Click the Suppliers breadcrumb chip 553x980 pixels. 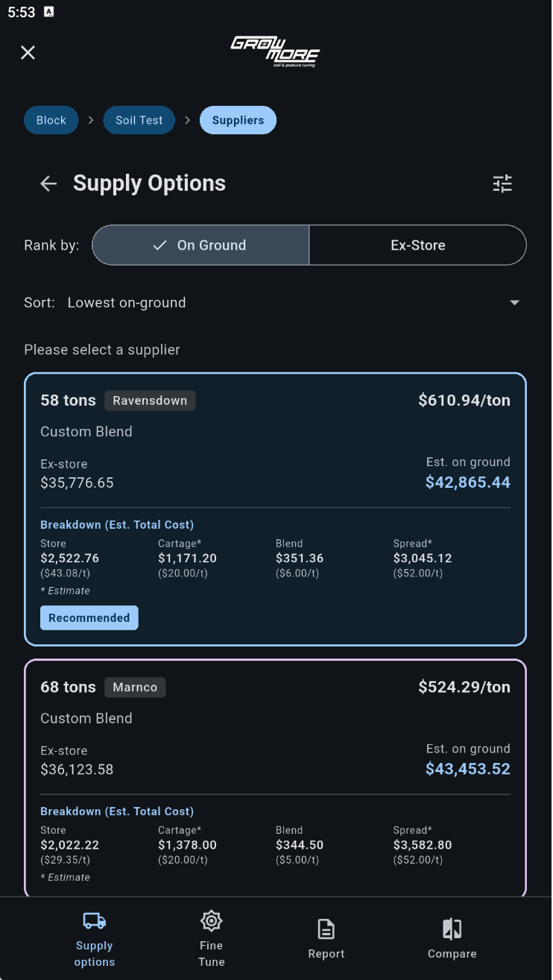pos(238,119)
